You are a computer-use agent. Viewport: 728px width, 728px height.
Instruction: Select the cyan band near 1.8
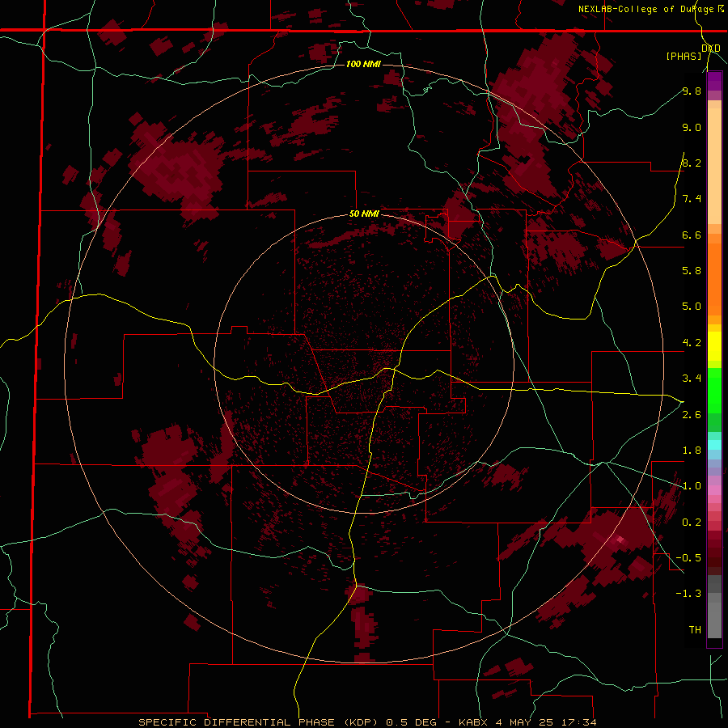714,445
